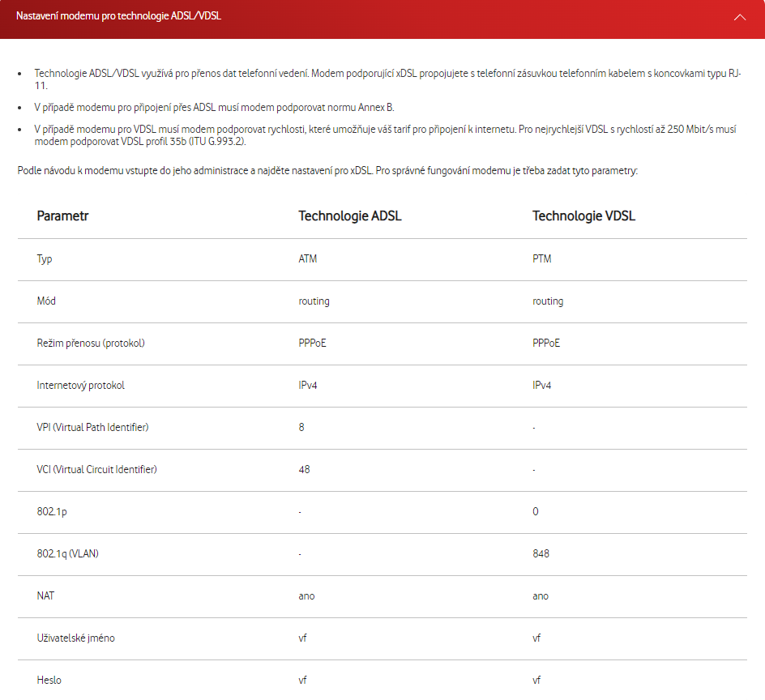Screen dimensions: 765x700
Task: Click the 'VCI (Virtual Circuit Identifier)' label
Action: tap(96, 470)
